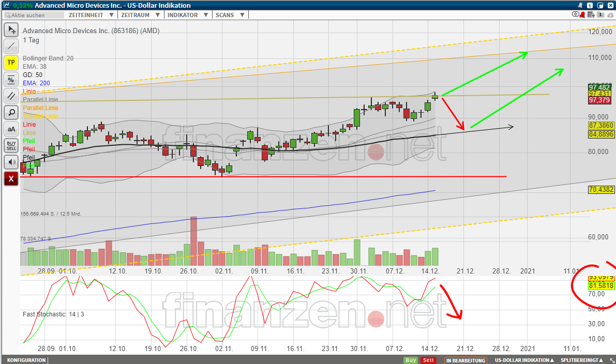Click the Aktie suchen search field
This screenshot has height=364, width=616.
pyautogui.click(x=34, y=15)
